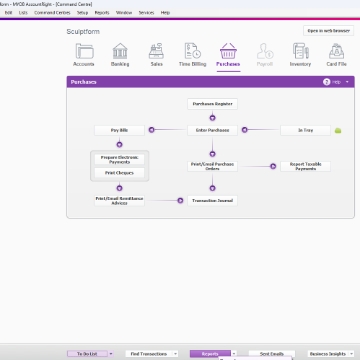Click the Sculptform company name text

[83, 32]
